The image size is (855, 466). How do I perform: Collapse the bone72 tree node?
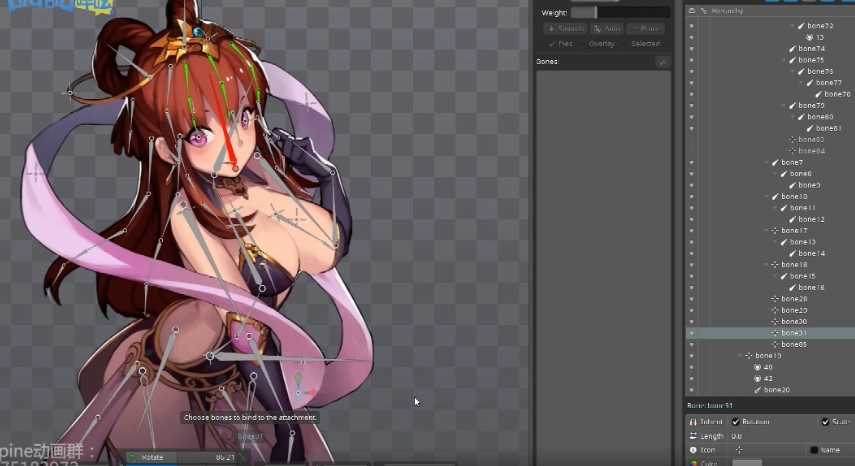[792, 26]
